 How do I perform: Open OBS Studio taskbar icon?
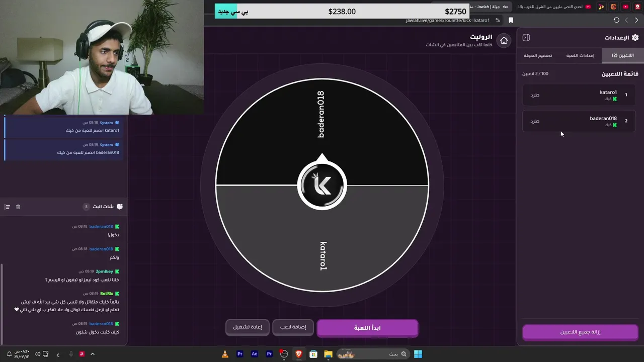pyautogui.click(x=284, y=354)
